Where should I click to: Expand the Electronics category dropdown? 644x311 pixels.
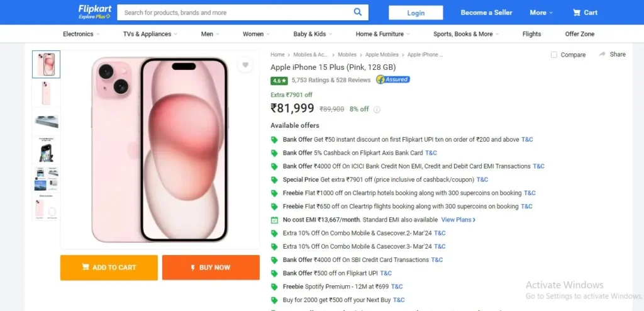point(81,34)
